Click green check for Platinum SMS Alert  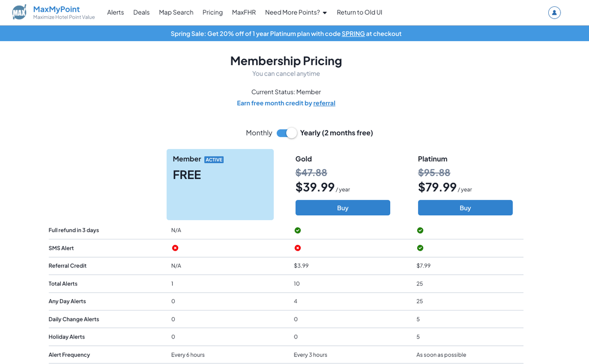(x=420, y=248)
